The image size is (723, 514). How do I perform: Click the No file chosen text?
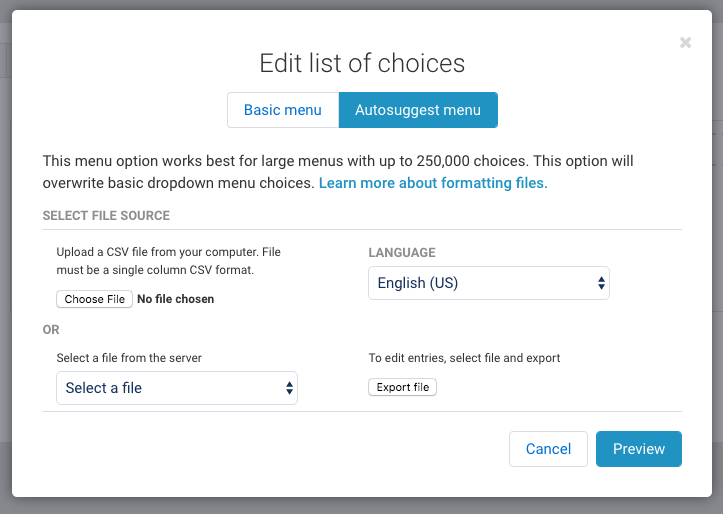point(176,299)
